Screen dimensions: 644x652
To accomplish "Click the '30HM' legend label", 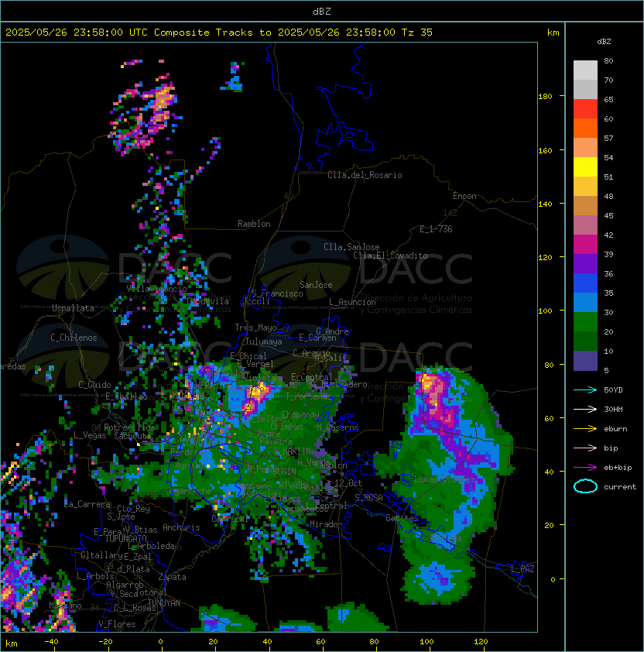I will [613, 410].
